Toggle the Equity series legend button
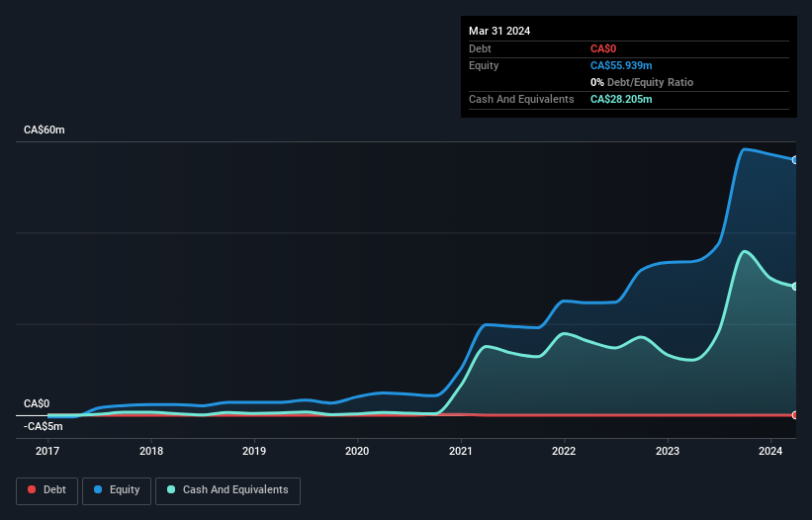Viewport: 812px width, 520px height. pyautogui.click(x=117, y=490)
